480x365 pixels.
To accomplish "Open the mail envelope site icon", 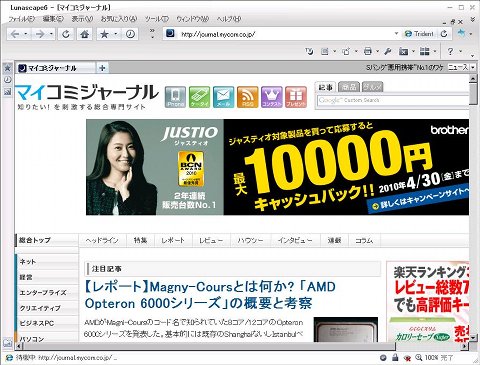I will coord(223,97).
